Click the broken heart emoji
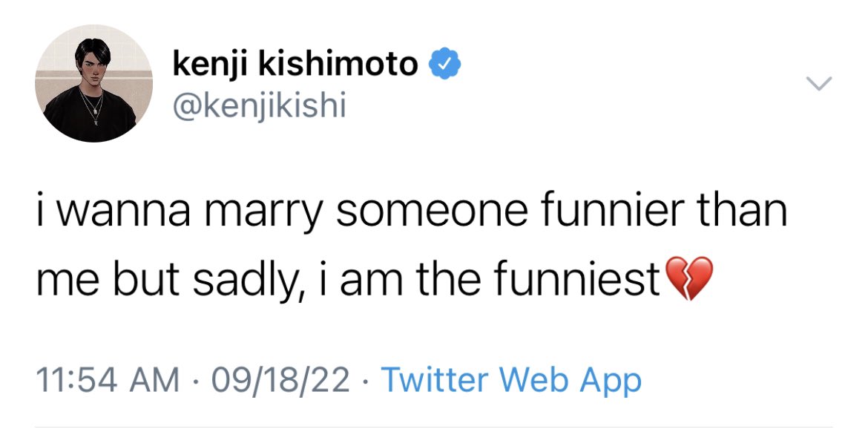Viewport: 868px width, 429px height. [689, 278]
